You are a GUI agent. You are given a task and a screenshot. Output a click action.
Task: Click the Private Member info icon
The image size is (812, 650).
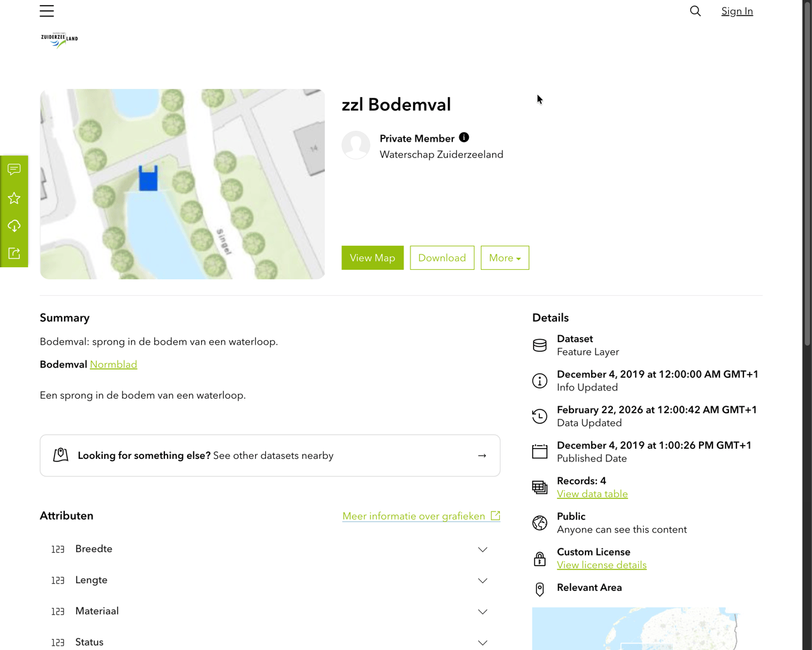coord(464,138)
